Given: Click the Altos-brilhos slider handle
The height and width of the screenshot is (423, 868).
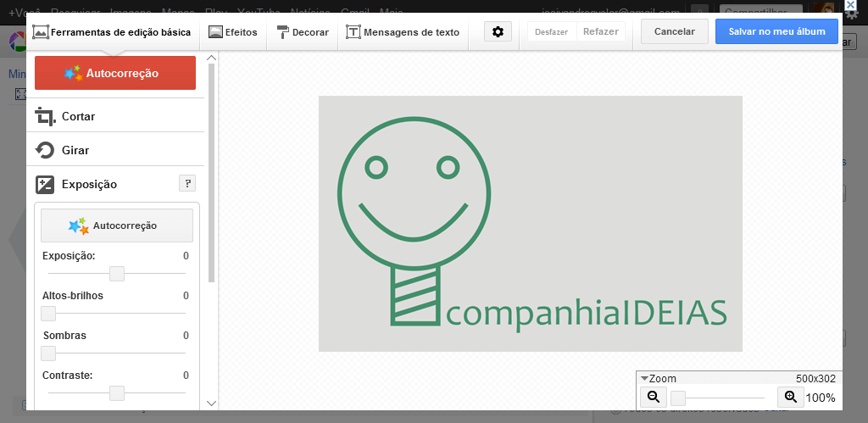Looking at the screenshot, I should [x=48, y=314].
